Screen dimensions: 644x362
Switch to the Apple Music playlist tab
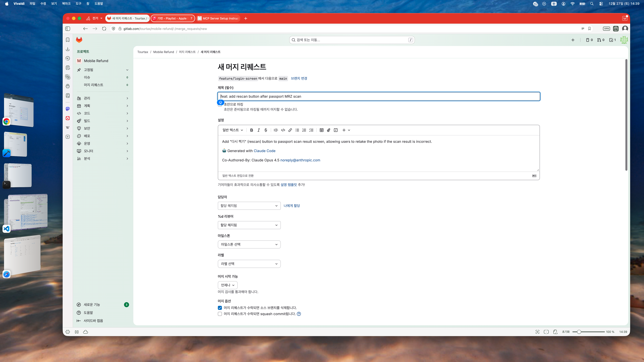point(173,18)
